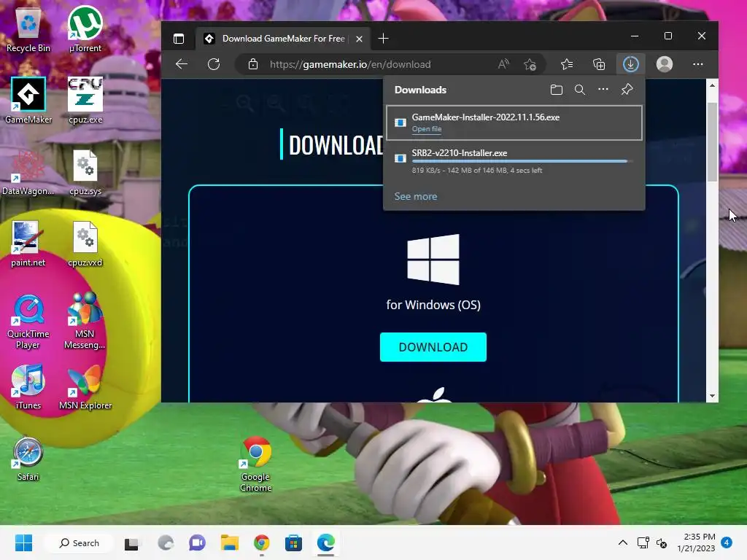The height and width of the screenshot is (560, 747).
Task: Click the page scrollbar up arrow
Action: click(x=712, y=85)
